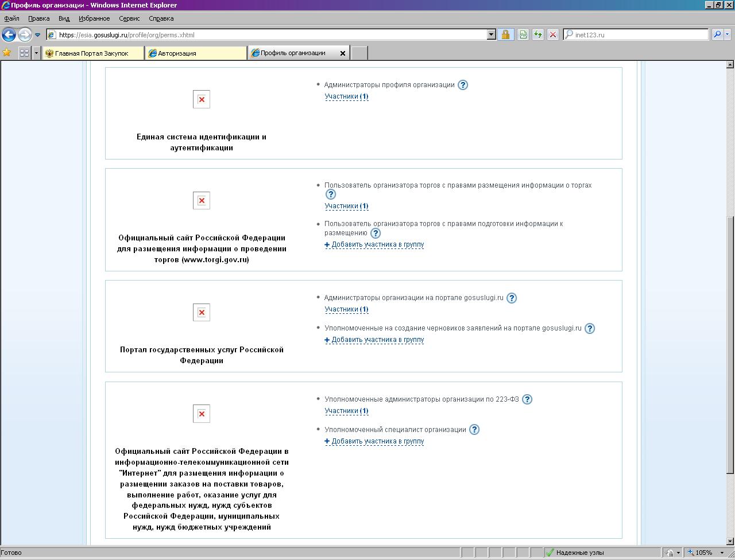Switch to the Авторизация tab
735x560 pixels.
click(x=195, y=53)
